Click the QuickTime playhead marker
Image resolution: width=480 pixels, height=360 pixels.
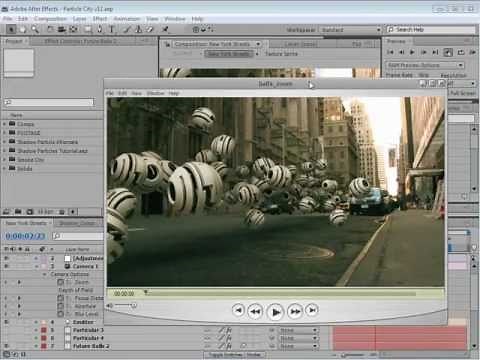pos(146,292)
